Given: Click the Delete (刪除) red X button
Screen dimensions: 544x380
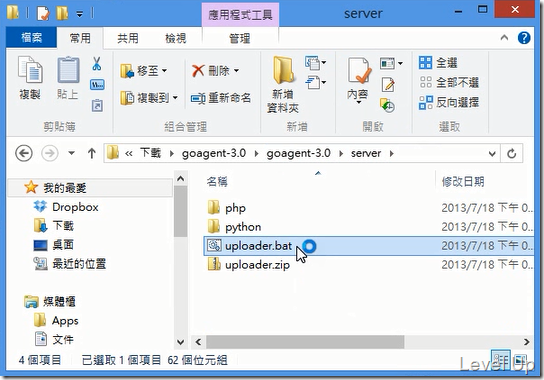Looking at the screenshot, I should coord(215,71).
